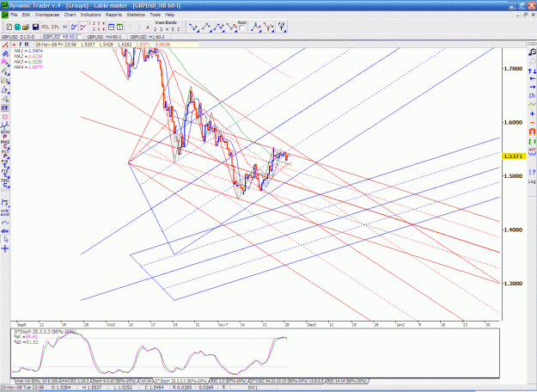
Task: Click the red F button above the chart
Action: [21, 45]
